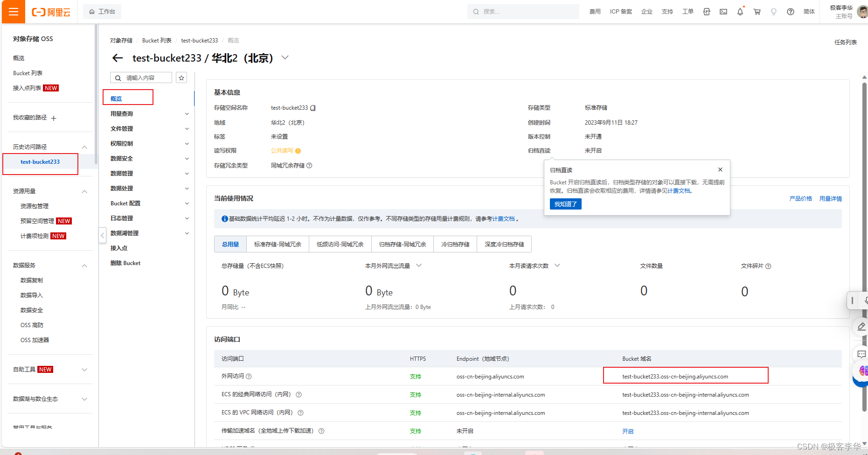The height and width of the screenshot is (455, 868).
Task: Open the floating edit pencil tool
Action: (x=861, y=326)
